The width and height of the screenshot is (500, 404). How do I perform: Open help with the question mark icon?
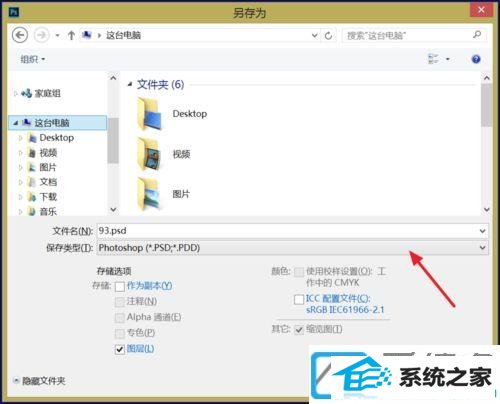[476, 59]
